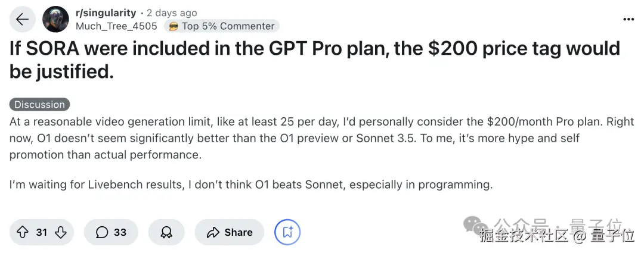Open the r/singularity community link
This screenshot has height=253, width=644.
pos(106,13)
